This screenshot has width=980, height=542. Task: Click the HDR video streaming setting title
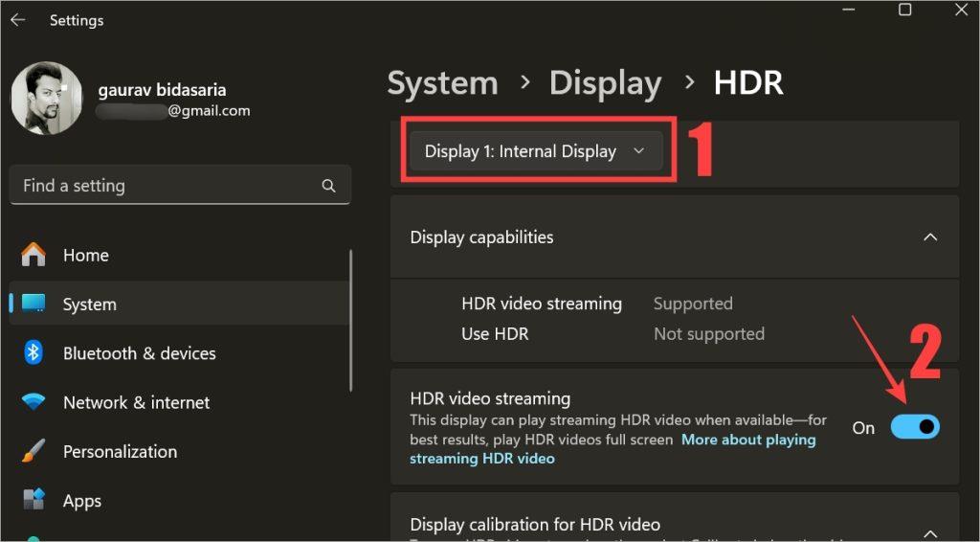coord(490,398)
